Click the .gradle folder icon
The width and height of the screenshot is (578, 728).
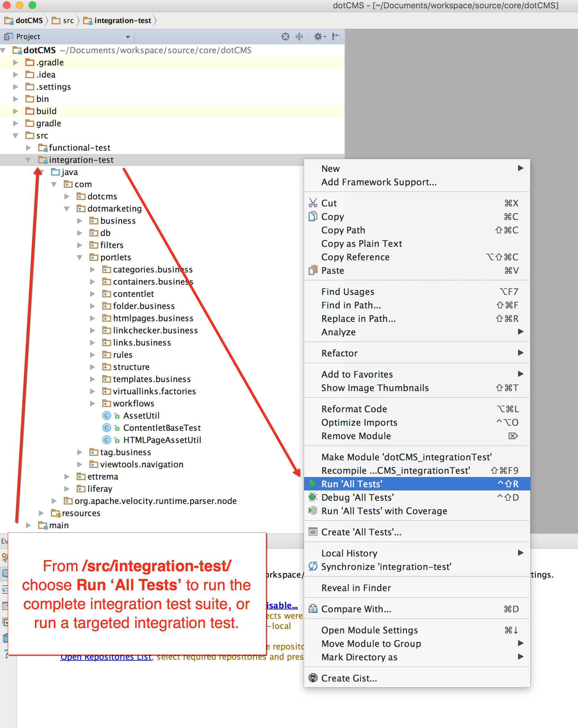click(x=30, y=62)
